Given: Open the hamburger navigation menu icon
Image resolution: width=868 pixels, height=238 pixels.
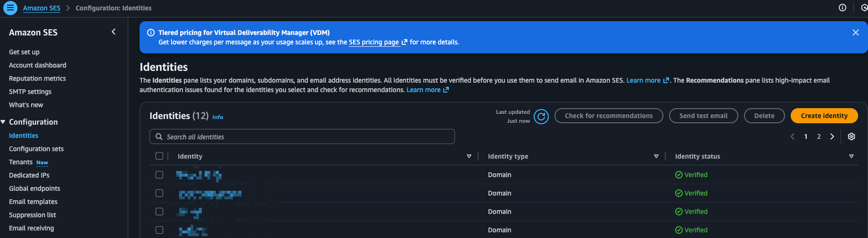Looking at the screenshot, I should 10,8.
